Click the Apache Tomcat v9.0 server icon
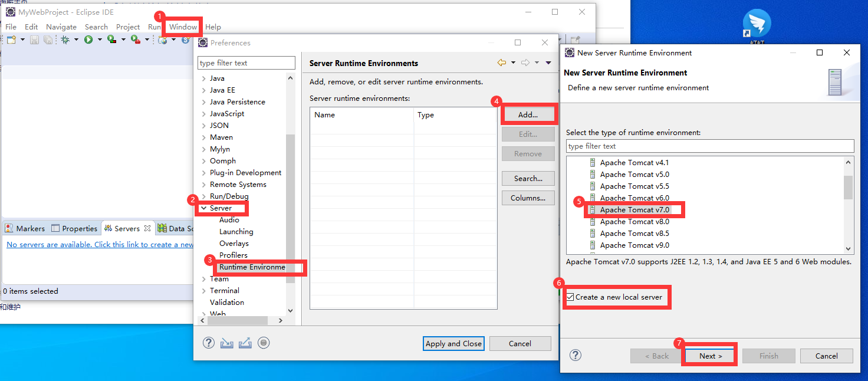This screenshot has width=868, height=381. (593, 245)
